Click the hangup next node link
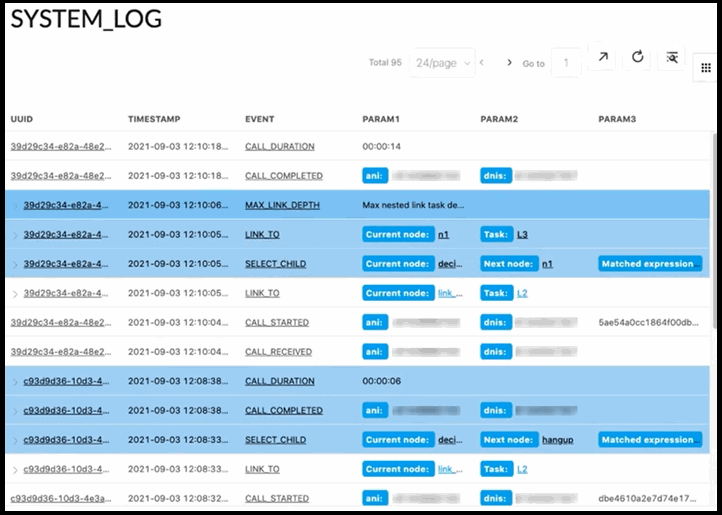722x515 pixels. tap(558, 440)
